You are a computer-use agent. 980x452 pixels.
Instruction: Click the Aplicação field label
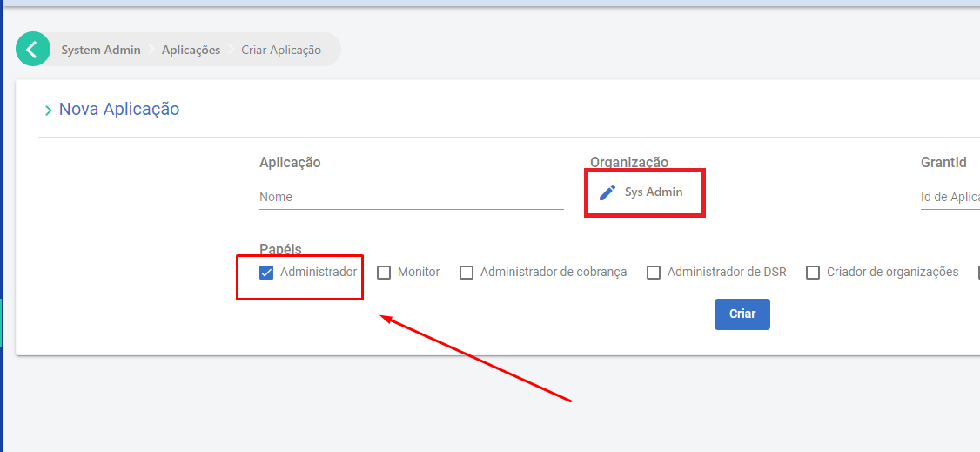pyautogui.click(x=290, y=163)
